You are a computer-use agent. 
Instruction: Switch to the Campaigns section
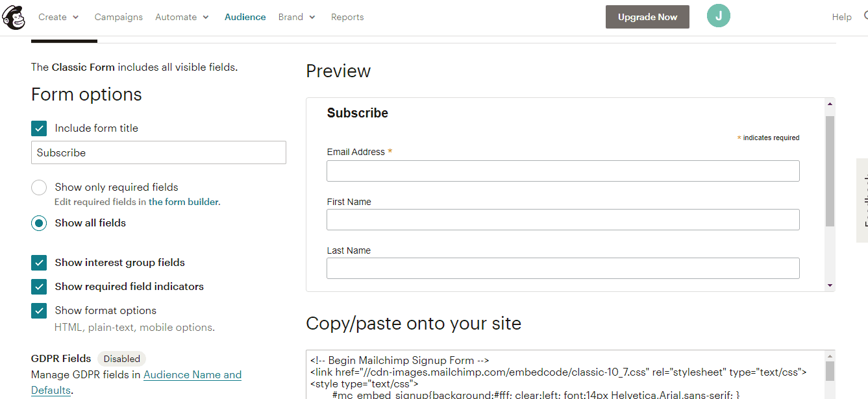point(118,17)
